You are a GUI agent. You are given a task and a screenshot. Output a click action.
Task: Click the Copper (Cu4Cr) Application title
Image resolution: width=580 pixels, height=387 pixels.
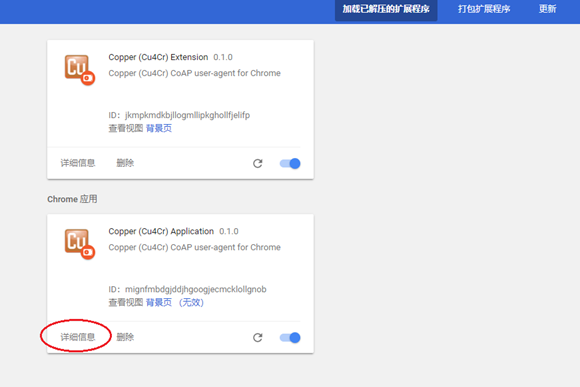click(x=161, y=231)
